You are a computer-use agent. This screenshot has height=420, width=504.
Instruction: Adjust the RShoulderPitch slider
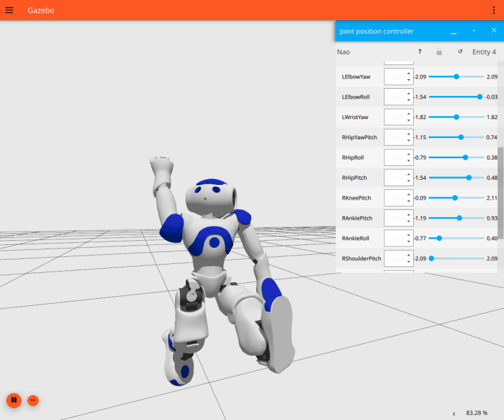[x=456, y=258]
